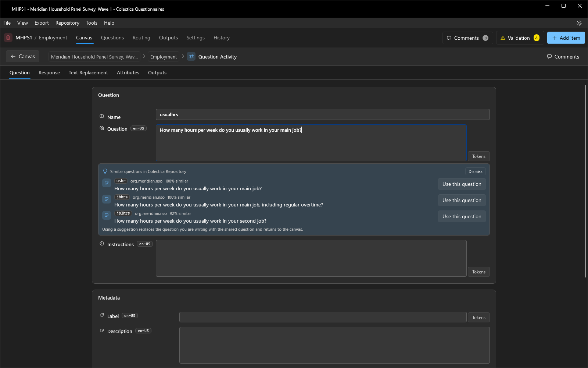The width and height of the screenshot is (588, 368).
Task: Switch to the History tab
Action: 222,38
